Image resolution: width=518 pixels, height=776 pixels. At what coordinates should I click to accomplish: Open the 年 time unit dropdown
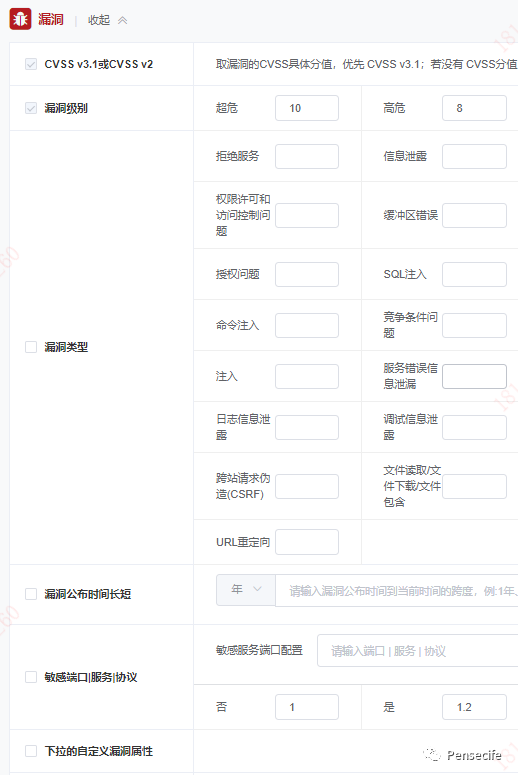point(246,590)
